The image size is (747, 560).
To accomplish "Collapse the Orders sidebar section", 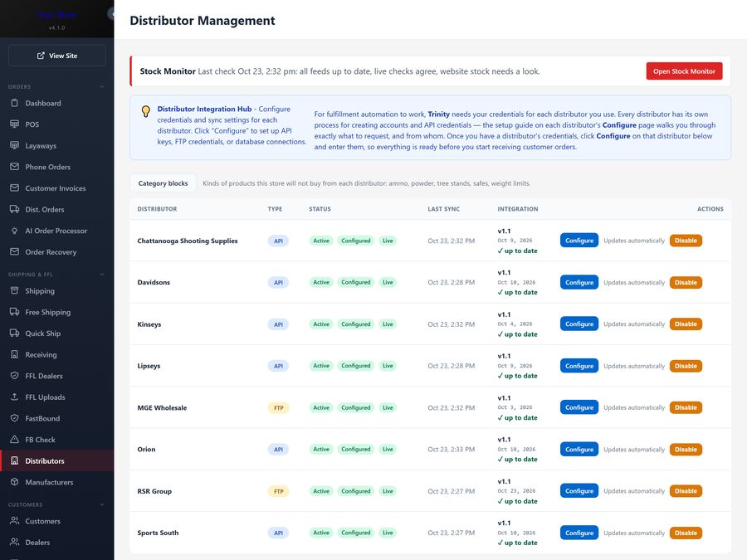I will tap(102, 86).
